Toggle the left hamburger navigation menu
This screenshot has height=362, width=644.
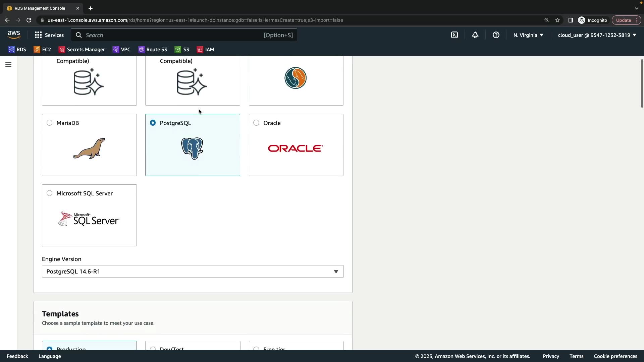[x=8, y=64]
